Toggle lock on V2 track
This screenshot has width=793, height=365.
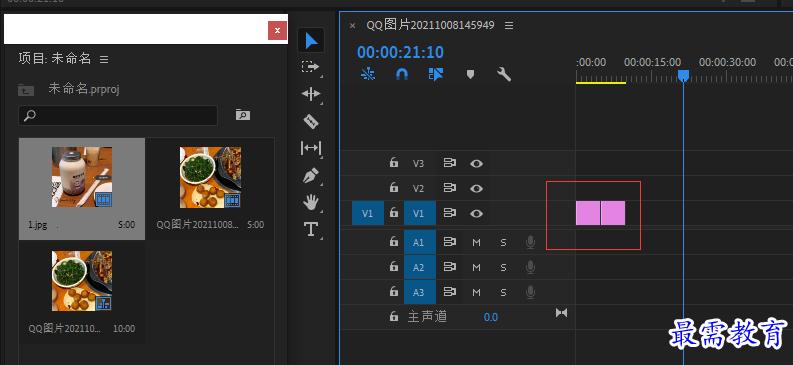pyautogui.click(x=393, y=188)
